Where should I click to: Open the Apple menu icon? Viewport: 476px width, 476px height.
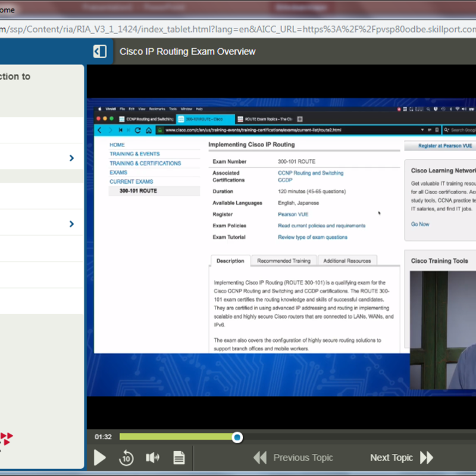[x=99, y=109]
